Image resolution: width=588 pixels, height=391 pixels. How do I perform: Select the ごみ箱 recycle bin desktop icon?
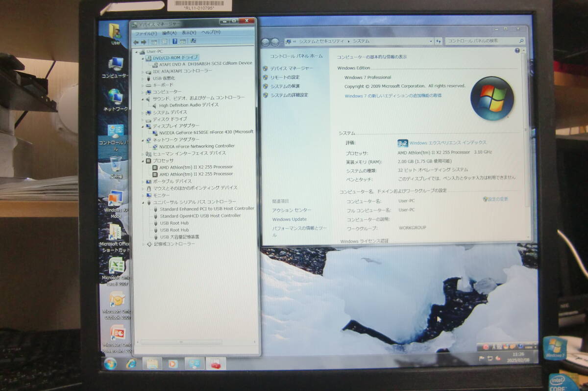click(x=116, y=167)
